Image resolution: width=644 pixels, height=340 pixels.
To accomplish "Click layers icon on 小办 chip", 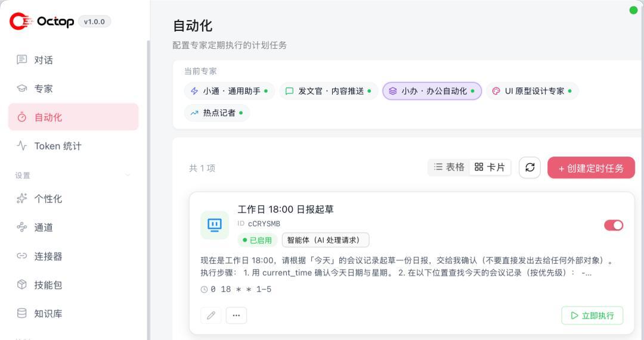I will [x=393, y=91].
